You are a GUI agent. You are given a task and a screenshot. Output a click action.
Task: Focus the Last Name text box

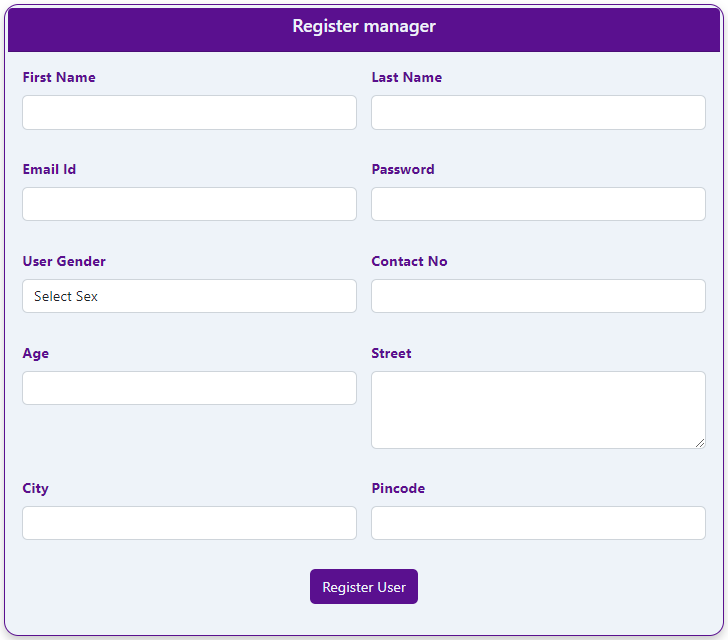point(538,112)
